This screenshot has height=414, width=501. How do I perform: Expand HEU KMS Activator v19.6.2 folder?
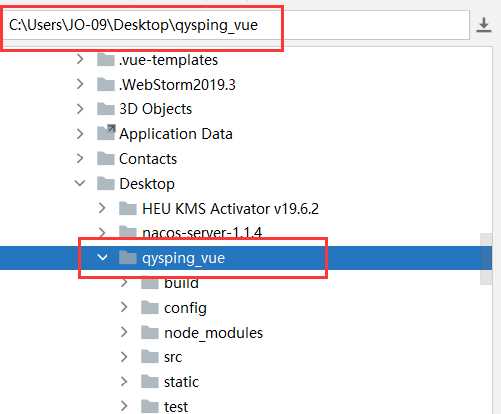pos(102,208)
